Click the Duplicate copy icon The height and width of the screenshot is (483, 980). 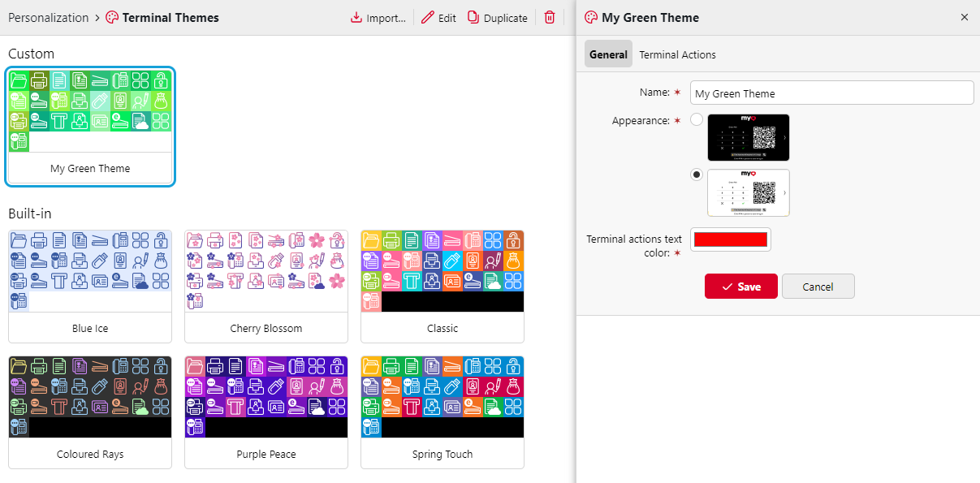click(473, 18)
